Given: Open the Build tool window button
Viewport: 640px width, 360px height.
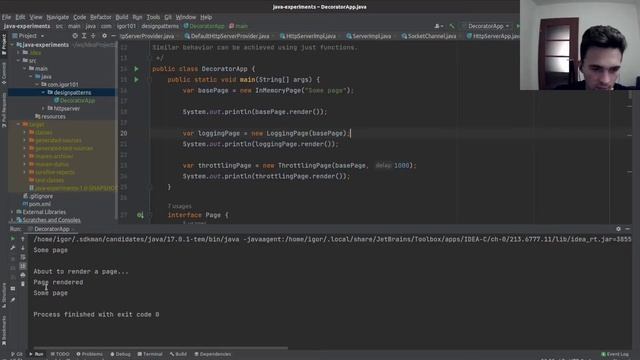Looking at the screenshot, I should 178,354.
